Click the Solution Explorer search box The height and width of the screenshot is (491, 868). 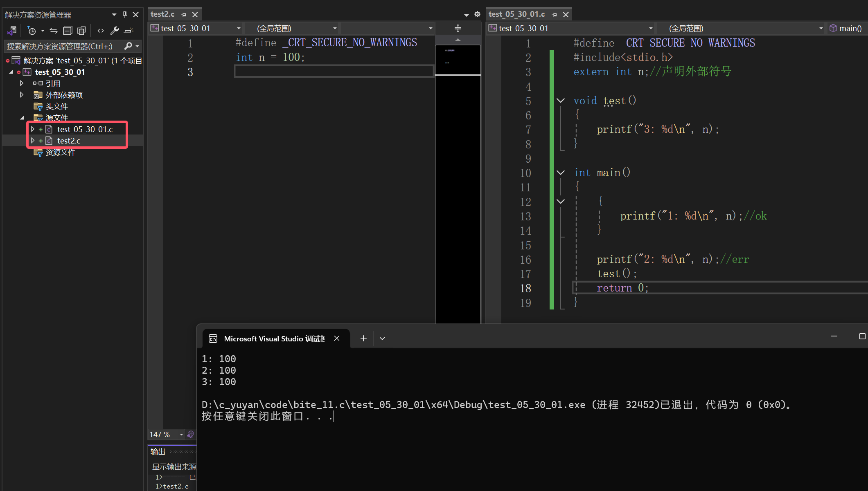point(61,46)
